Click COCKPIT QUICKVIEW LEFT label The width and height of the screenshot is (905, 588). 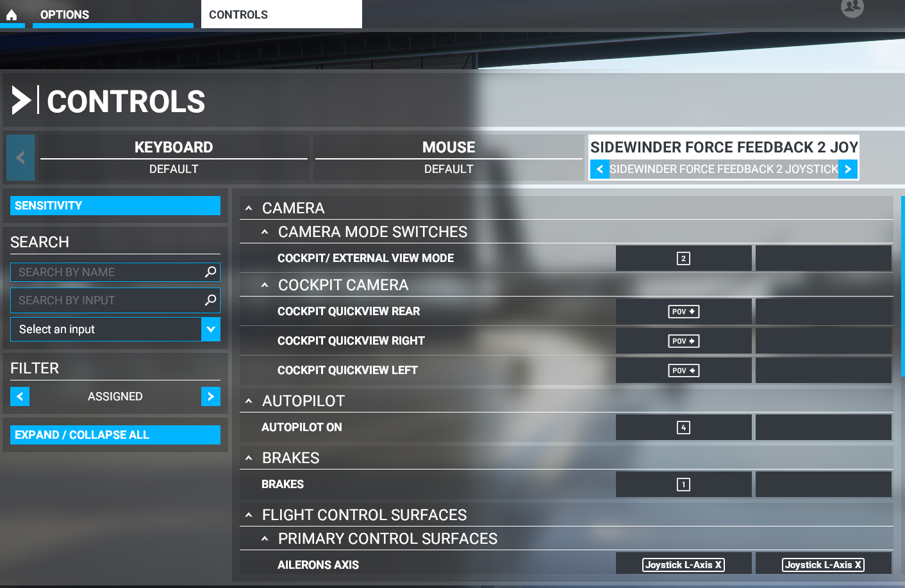click(x=347, y=370)
